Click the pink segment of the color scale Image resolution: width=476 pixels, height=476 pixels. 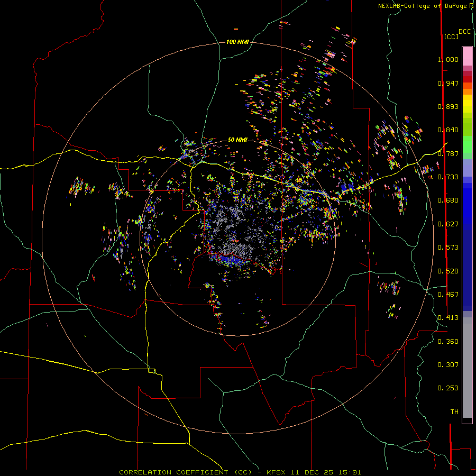point(467,56)
